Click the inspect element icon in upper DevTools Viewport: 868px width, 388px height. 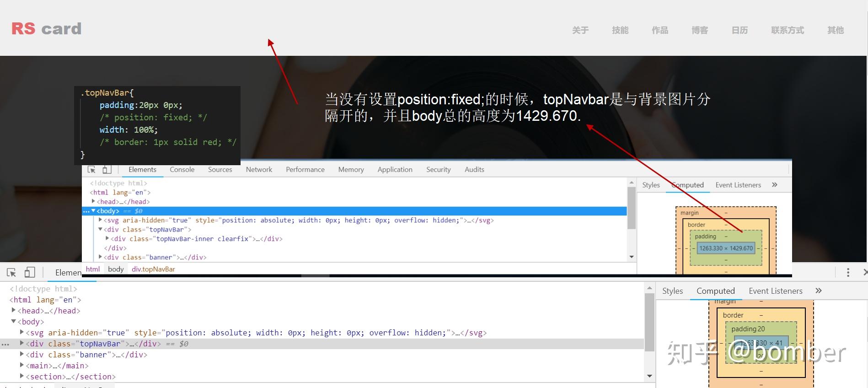(91, 169)
